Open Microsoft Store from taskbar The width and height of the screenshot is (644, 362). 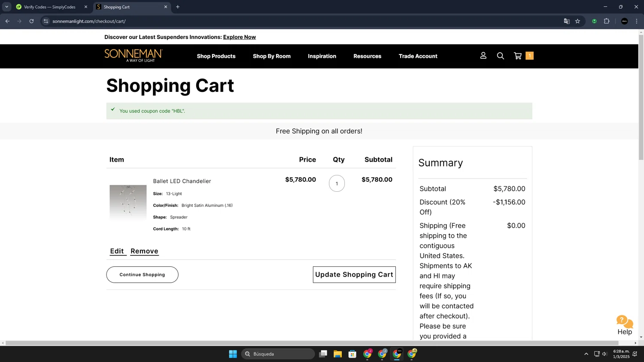(x=352, y=354)
